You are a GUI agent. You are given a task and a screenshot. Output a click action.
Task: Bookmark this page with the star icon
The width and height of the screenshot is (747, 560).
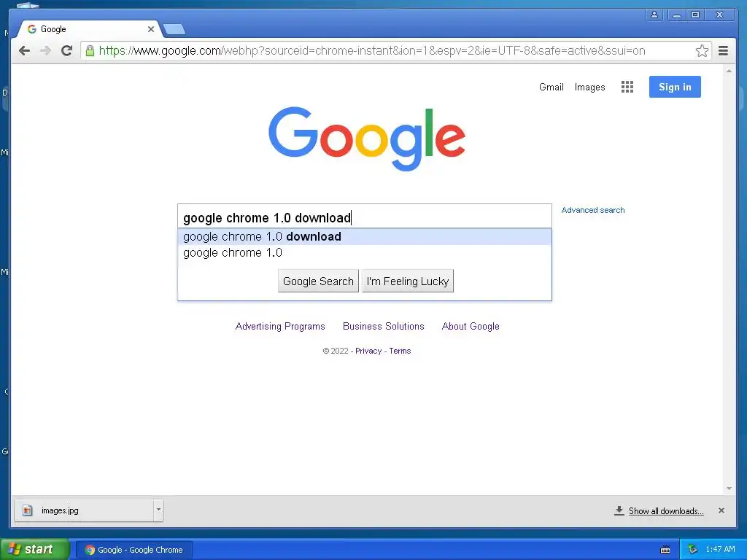pyautogui.click(x=702, y=50)
